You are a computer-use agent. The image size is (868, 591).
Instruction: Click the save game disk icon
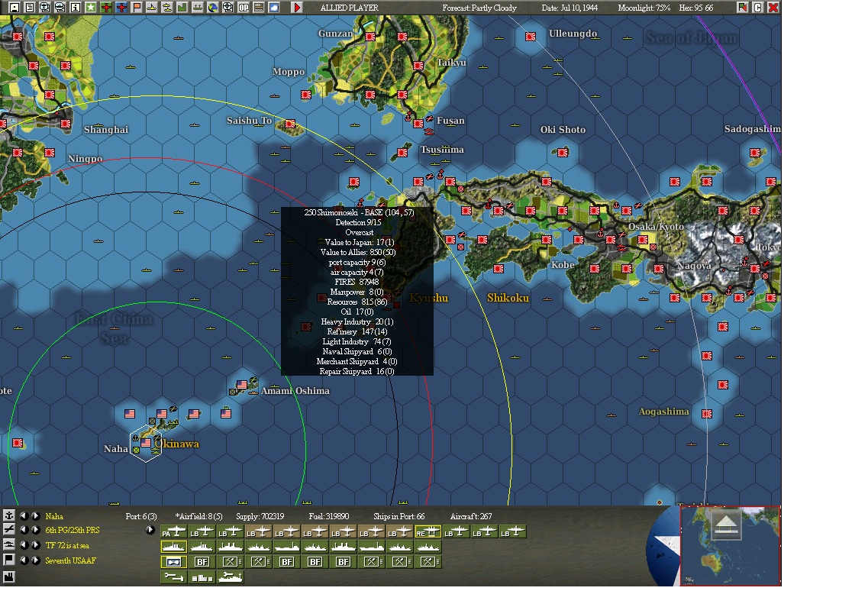click(x=15, y=8)
